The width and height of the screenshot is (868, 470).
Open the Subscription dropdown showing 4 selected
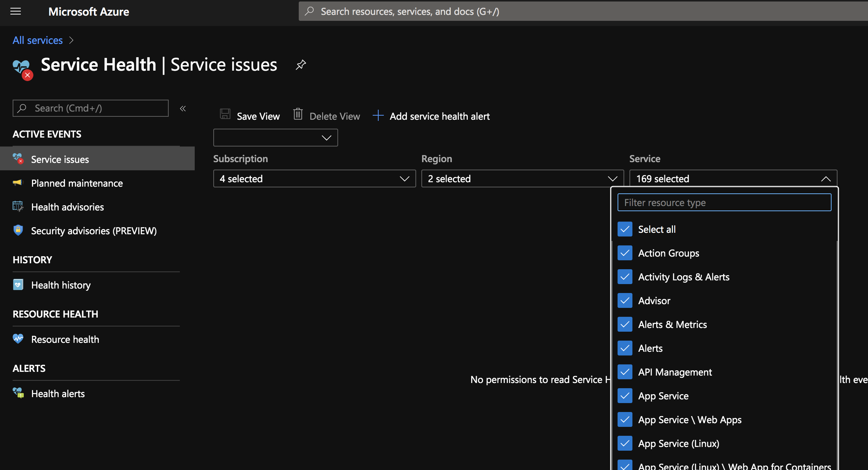coord(314,178)
